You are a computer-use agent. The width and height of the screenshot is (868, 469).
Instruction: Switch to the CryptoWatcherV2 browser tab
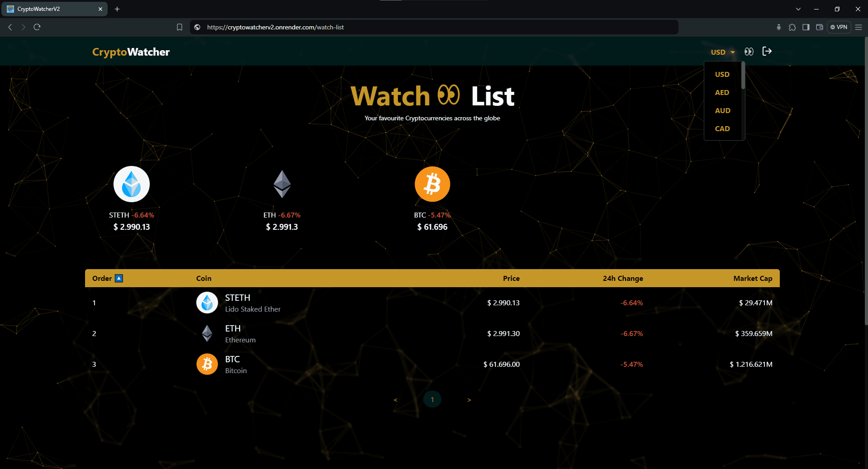[54, 9]
